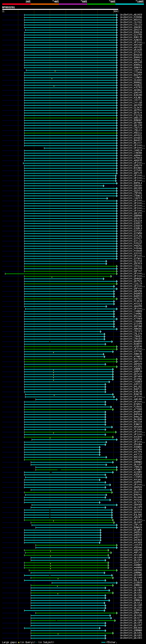This screenshot has height=644, width=146.
Task: Open hit UniRef100_B6U0S1
Action: click(131, 20)
